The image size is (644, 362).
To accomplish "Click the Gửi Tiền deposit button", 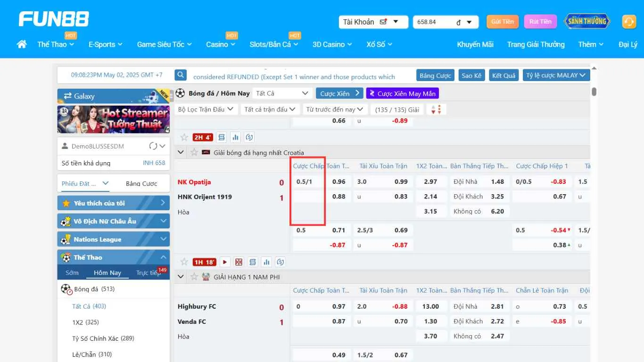I will [x=503, y=22].
